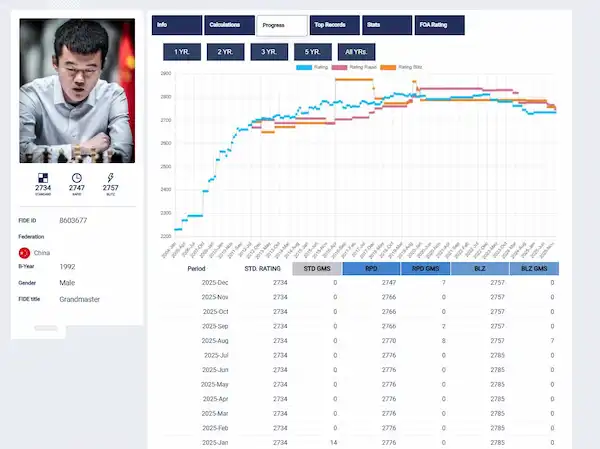Select the 2025-May period row
This screenshot has height=449, width=600.
(360, 385)
